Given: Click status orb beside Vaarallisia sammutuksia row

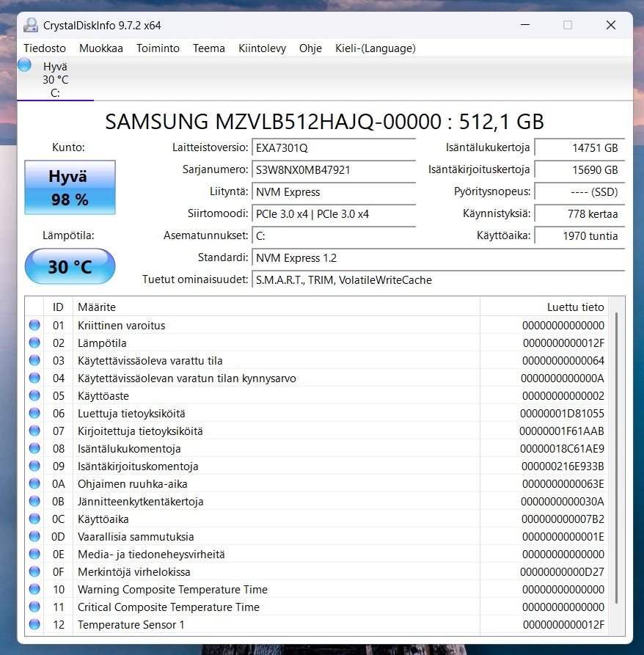Looking at the screenshot, I should click(x=34, y=537).
